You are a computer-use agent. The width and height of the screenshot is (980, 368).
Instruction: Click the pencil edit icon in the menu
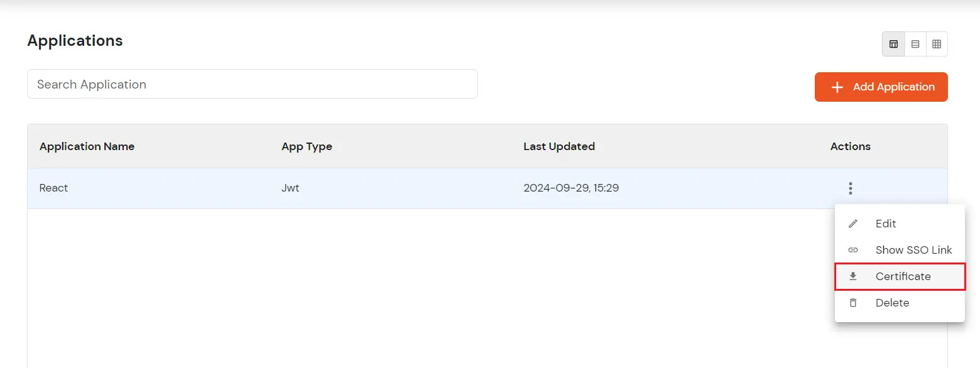coord(854,224)
